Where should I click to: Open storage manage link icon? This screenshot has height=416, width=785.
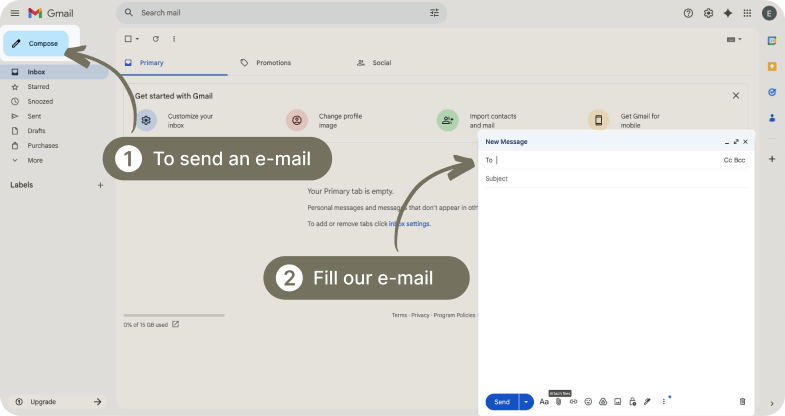coord(176,324)
